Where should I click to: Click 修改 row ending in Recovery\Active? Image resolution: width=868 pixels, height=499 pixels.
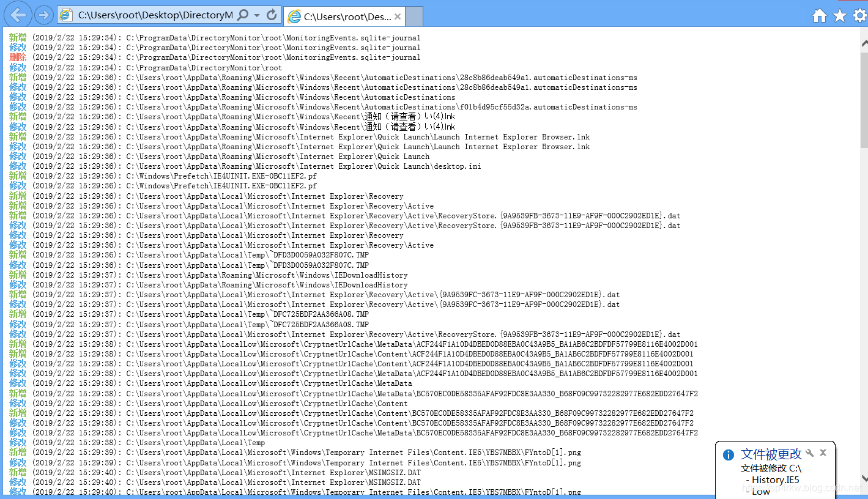click(221, 245)
